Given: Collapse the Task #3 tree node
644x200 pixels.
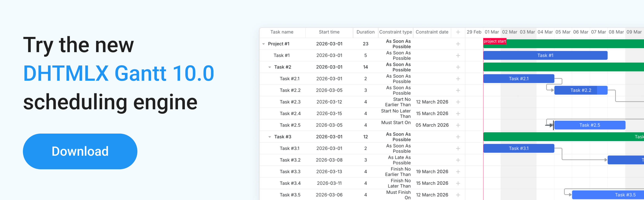Looking at the screenshot, I should [x=270, y=137].
